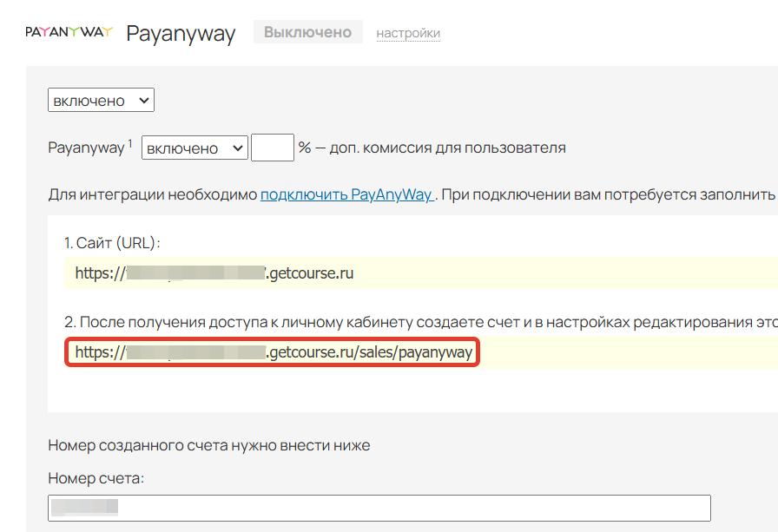
Task: Click 'Для интеграции необходимо' text
Action: point(153,194)
